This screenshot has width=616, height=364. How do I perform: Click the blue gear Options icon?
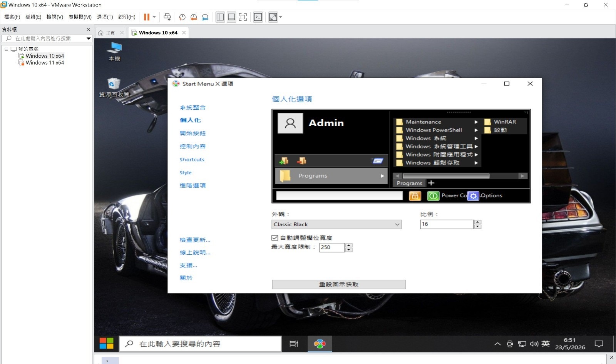[x=473, y=196]
